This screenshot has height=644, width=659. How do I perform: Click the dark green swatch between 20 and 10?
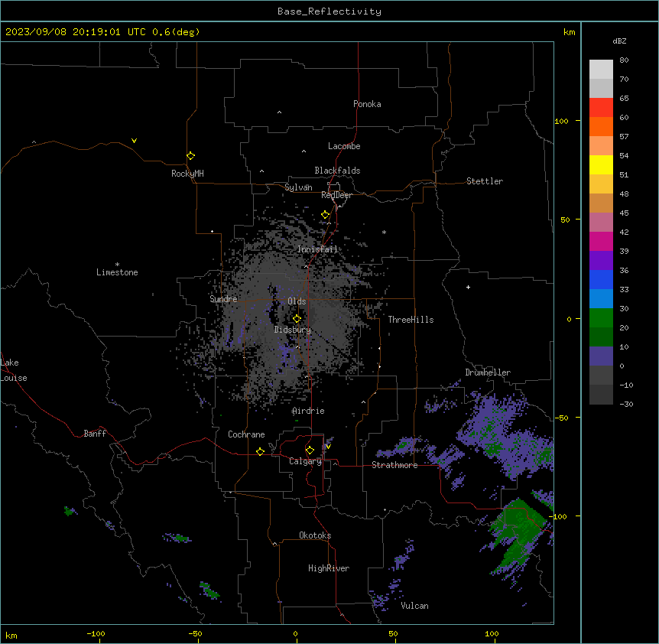(x=601, y=337)
